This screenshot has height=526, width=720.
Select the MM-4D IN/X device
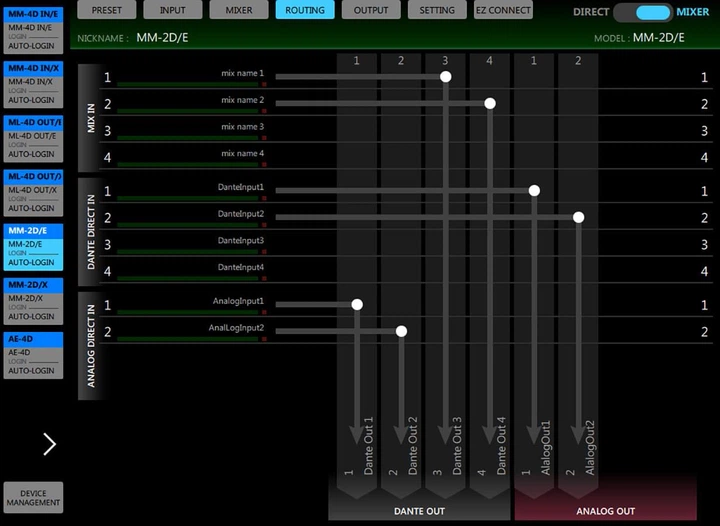[x=33, y=84]
